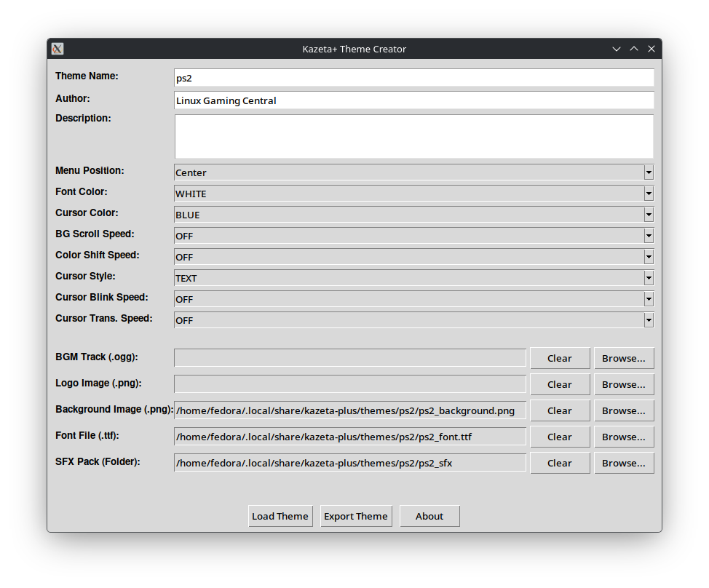
Task: Click the "SFX Pack (Folder):" label
Action: click(x=98, y=462)
